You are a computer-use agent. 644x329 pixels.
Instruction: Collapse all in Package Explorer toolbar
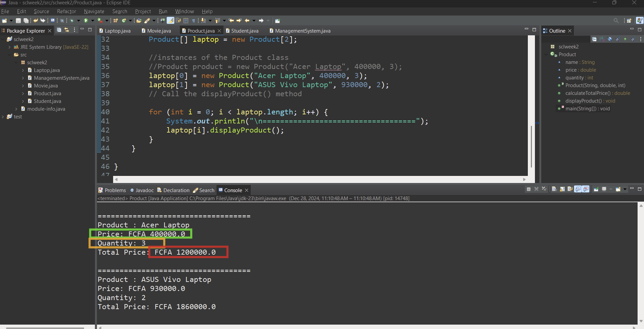point(59,30)
